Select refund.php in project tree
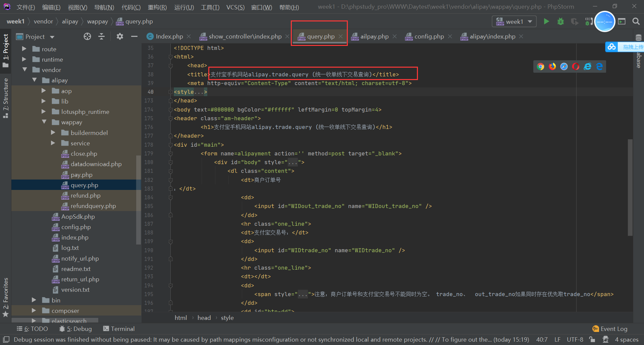644x345 pixels. (x=86, y=196)
